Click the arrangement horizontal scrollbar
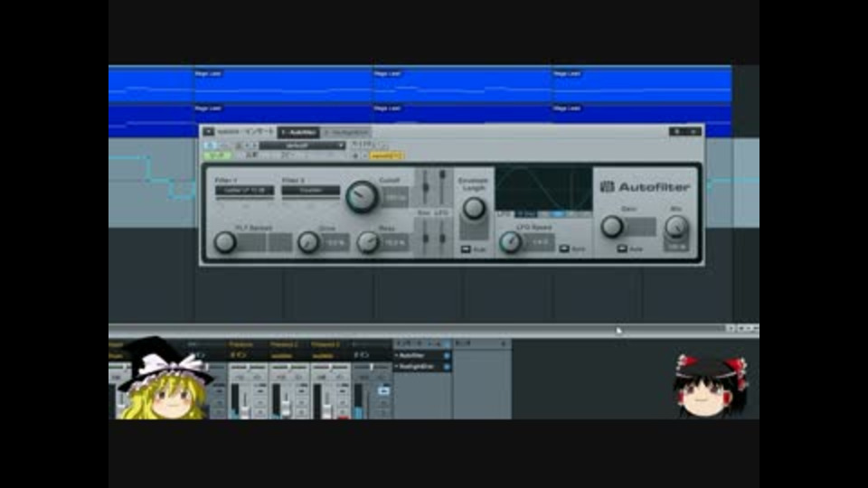Screen dimensions: 868x488 click(x=415, y=328)
